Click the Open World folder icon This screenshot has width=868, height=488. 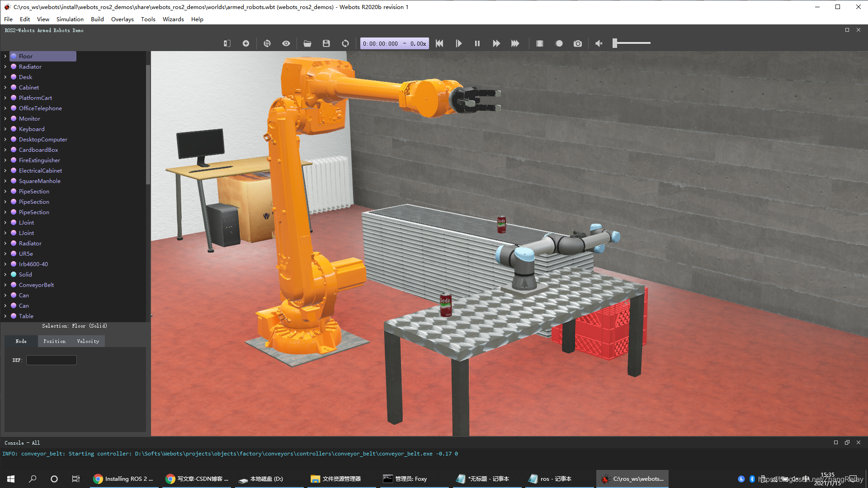[x=307, y=43]
